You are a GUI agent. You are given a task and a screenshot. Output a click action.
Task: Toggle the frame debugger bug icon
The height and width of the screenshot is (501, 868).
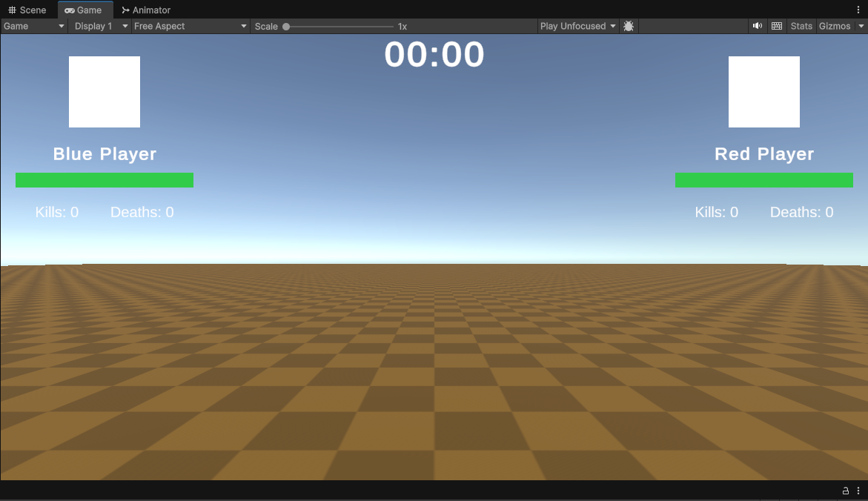click(629, 26)
